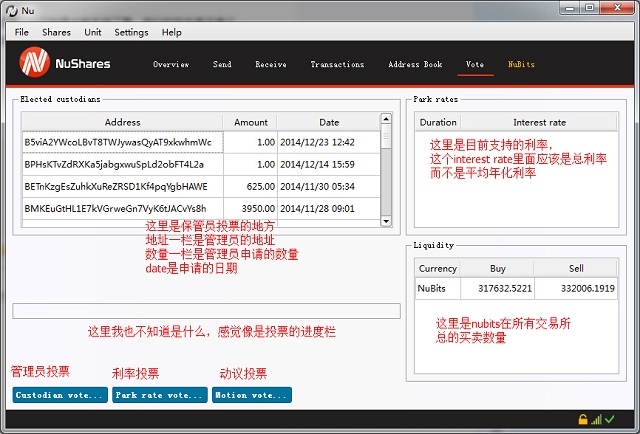This screenshot has height=434, width=640.
Task: Click the custodians list scrollbar thumb
Action: pyautogui.click(x=386, y=136)
